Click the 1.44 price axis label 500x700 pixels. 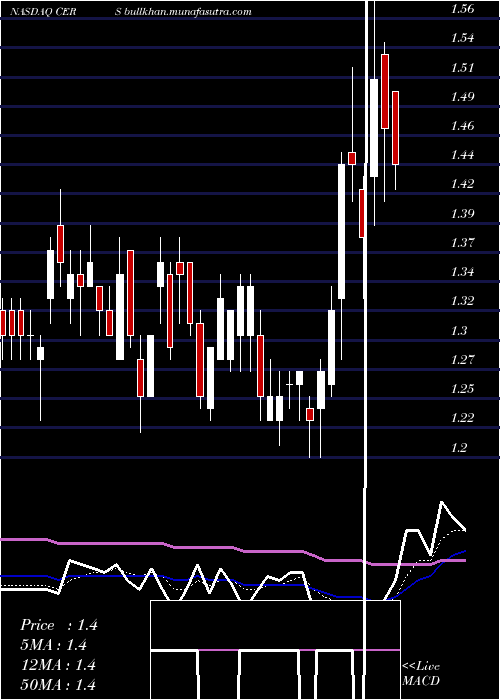462,155
